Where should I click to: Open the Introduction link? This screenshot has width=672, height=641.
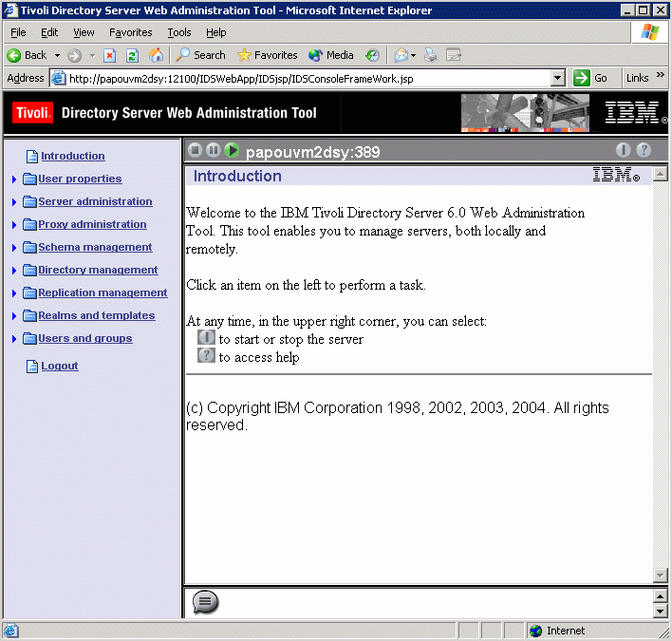pos(73,156)
